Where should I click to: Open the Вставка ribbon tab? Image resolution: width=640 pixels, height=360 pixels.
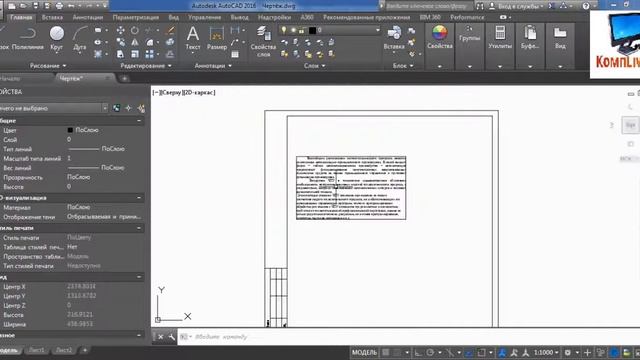(52, 17)
